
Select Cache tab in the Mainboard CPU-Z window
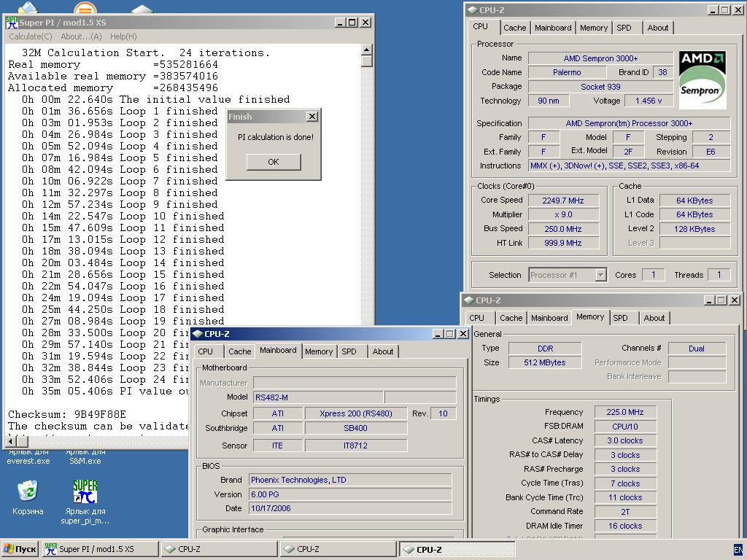(x=239, y=351)
